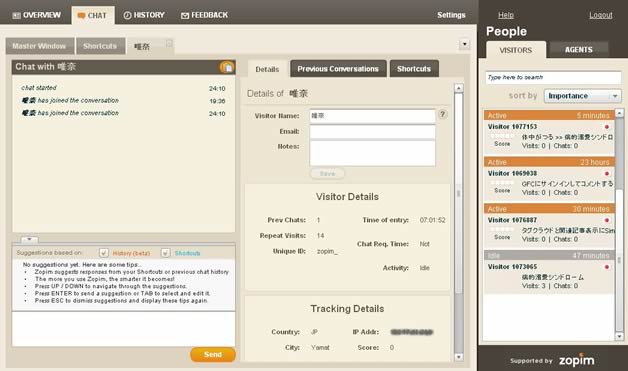Click the visitor search field
Screen dimensions: 628x371
tap(553, 77)
